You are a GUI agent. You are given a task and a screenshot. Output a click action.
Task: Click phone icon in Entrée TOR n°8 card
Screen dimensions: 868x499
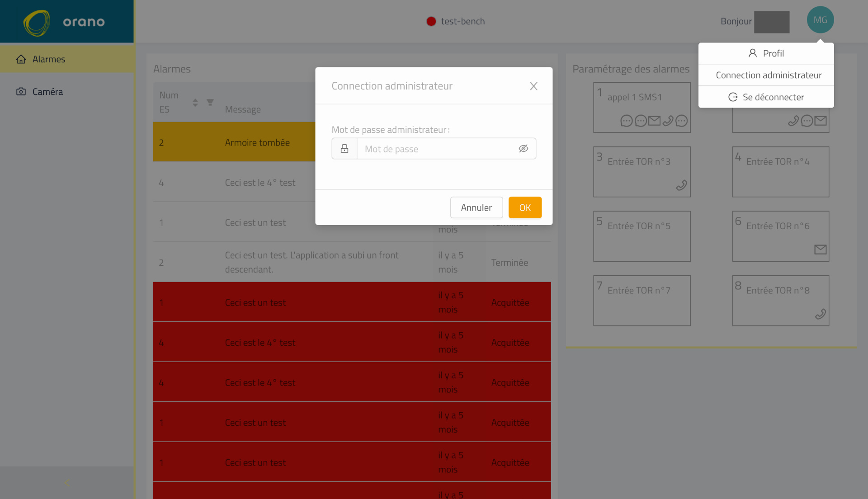(x=820, y=314)
